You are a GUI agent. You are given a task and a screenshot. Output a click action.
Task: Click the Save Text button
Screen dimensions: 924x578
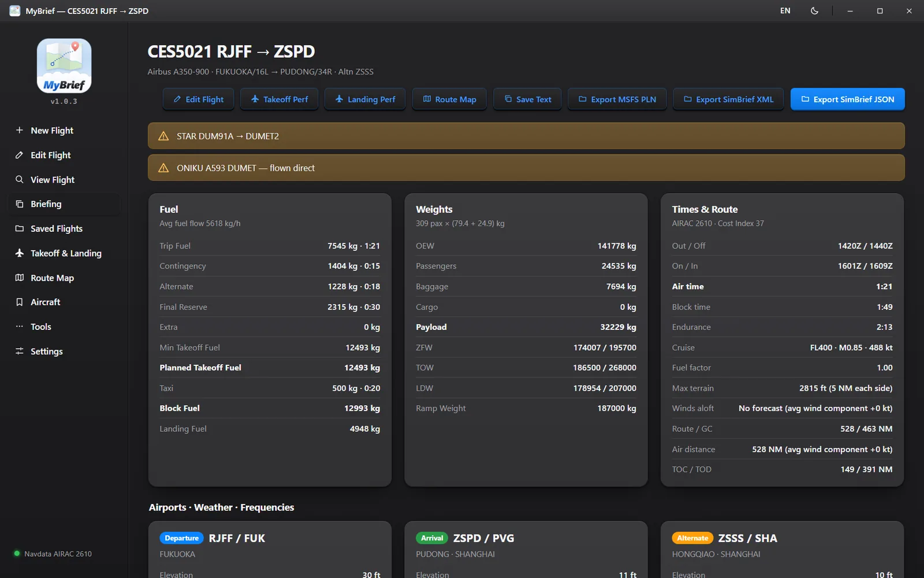pyautogui.click(x=527, y=99)
